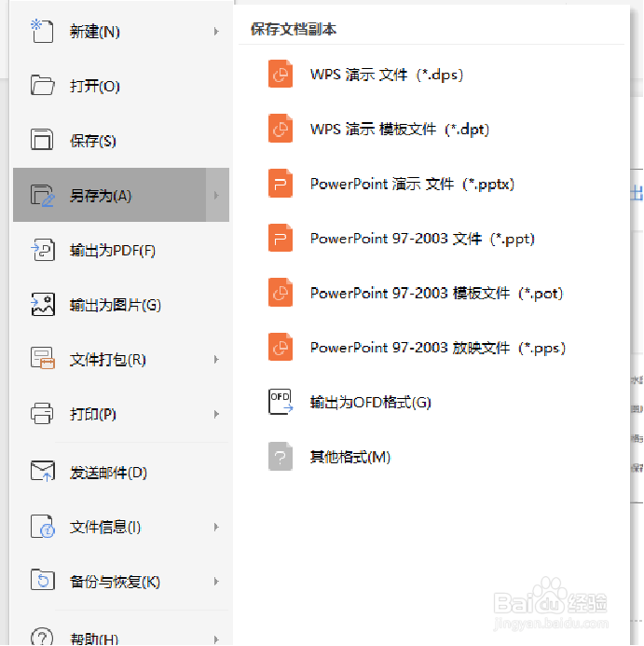Expand the 备份与恢复(K) submenu arrow
Screen dimensions: 644x646
216,582
